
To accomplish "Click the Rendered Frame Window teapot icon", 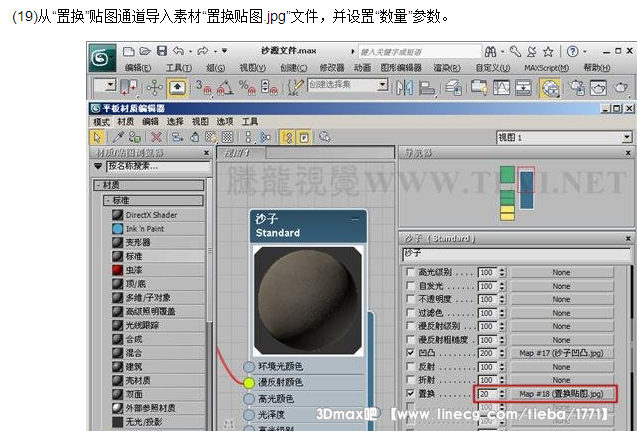I will tap(598, 87).
